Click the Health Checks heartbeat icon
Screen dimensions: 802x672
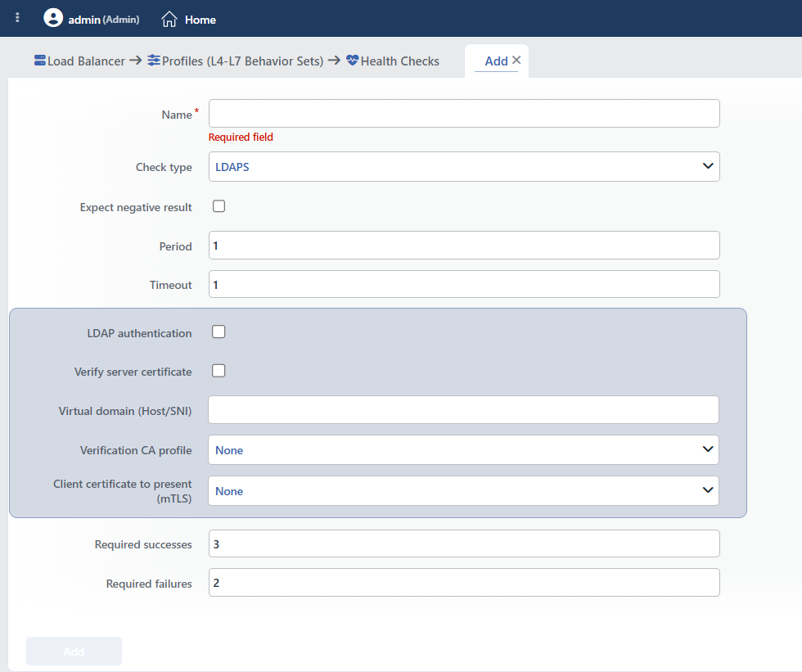click(353, 61)
